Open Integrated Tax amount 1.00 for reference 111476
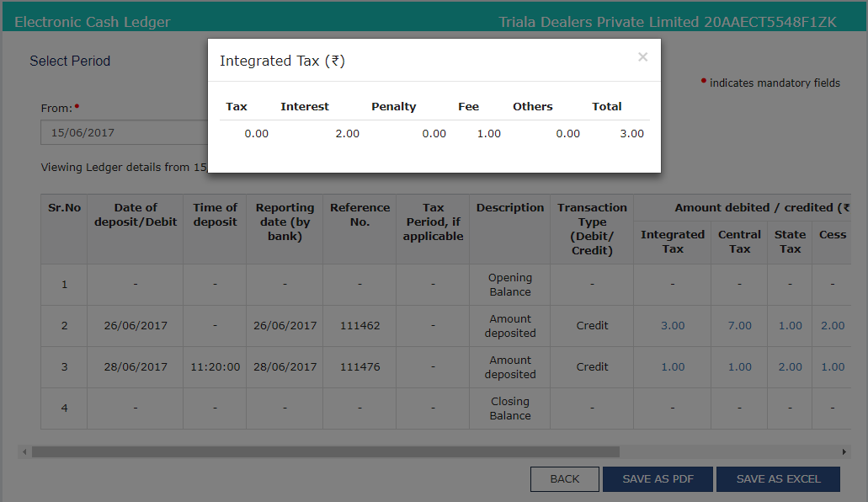The width and height of the screenshot is (868, 502). (674, 367)
